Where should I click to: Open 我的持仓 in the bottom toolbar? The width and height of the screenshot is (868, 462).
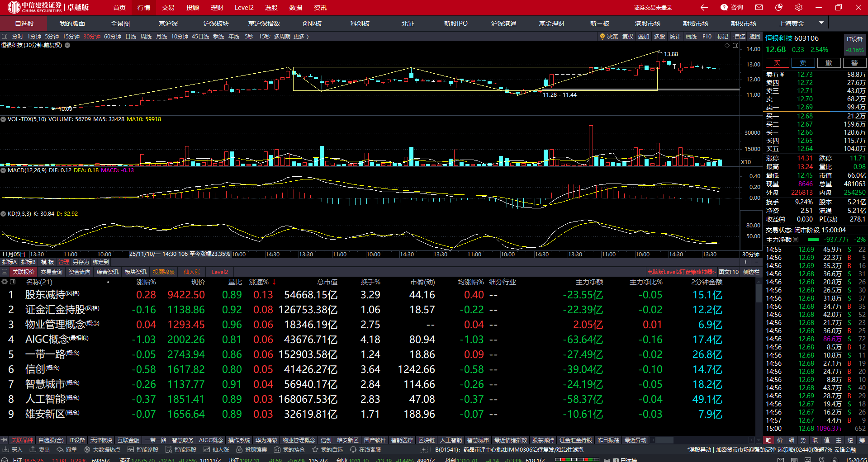click(289, 449)
